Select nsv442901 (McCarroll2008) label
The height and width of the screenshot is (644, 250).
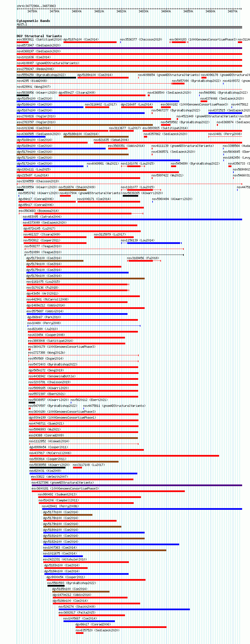[x=47, y=299]
